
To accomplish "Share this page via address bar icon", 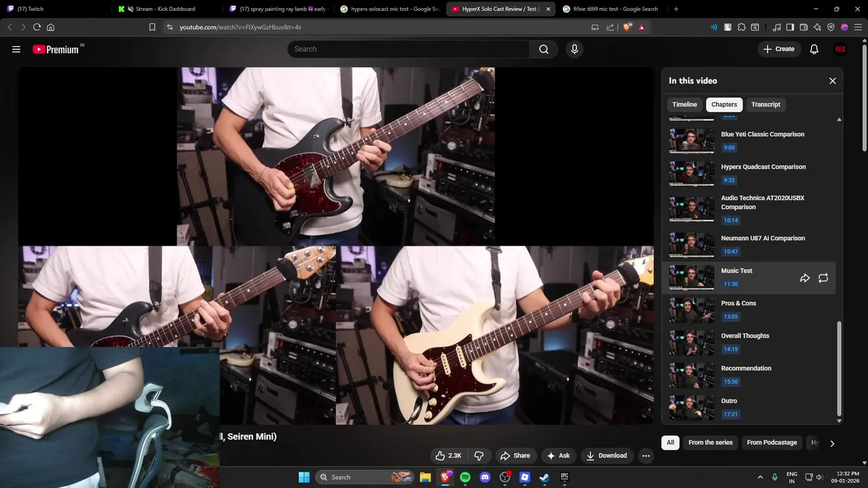I will click(610, 27).
